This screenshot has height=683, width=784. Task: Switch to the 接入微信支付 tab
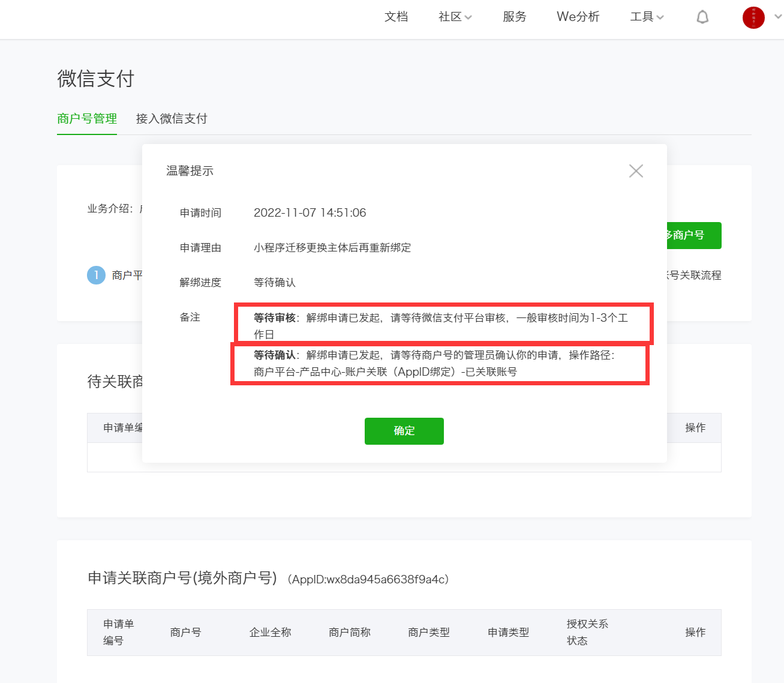click(172, 119)
